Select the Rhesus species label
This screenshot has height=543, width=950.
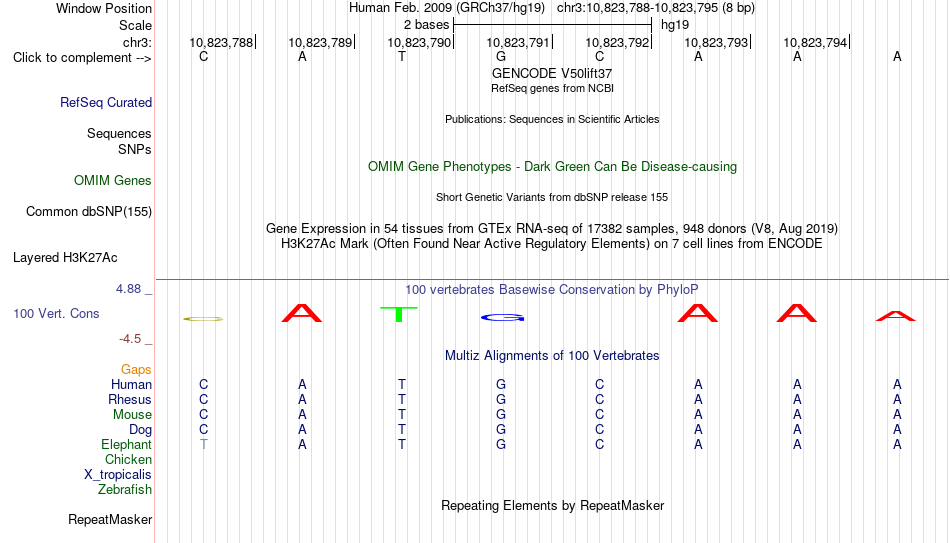point(130,399)
